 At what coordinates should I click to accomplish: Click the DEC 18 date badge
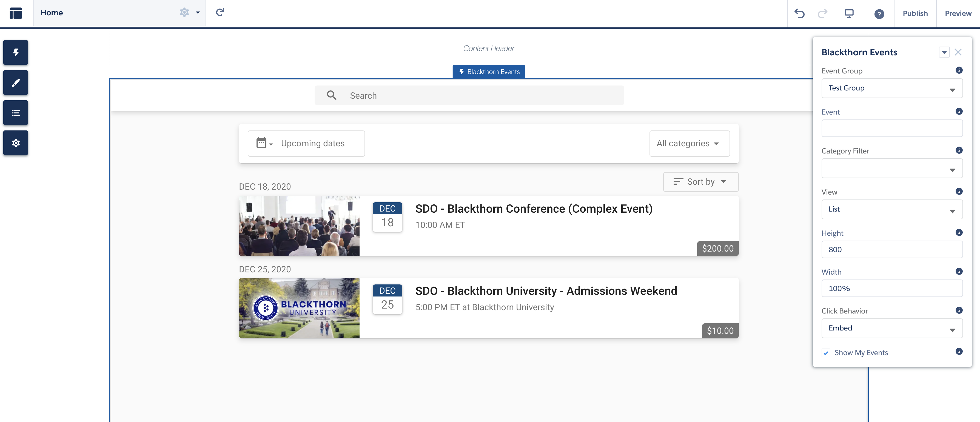[x=387, y=217]
